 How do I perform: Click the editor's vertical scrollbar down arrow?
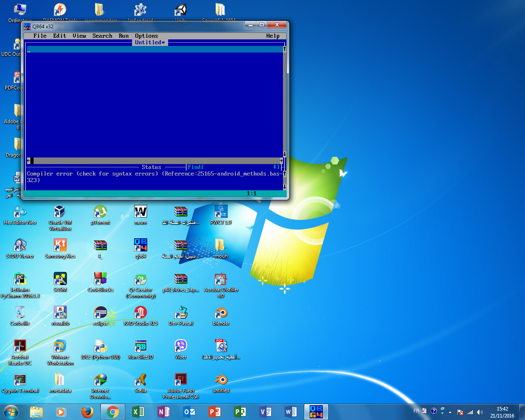click(284, 154)
